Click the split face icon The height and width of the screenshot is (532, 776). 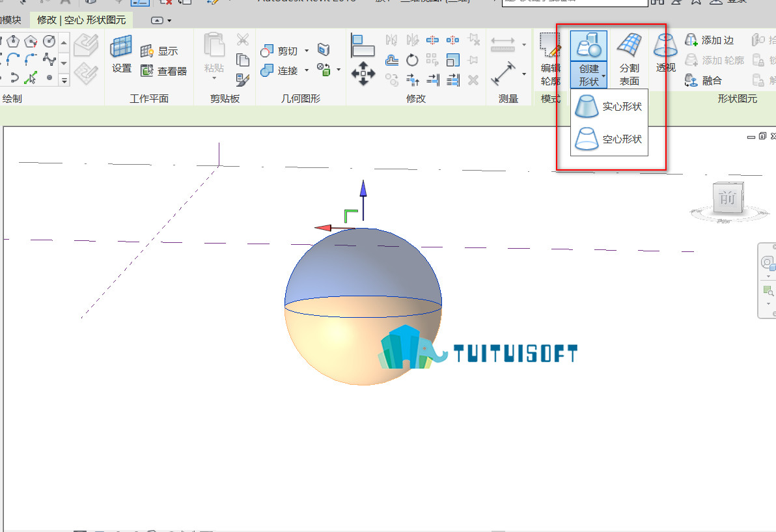(324, 49)
